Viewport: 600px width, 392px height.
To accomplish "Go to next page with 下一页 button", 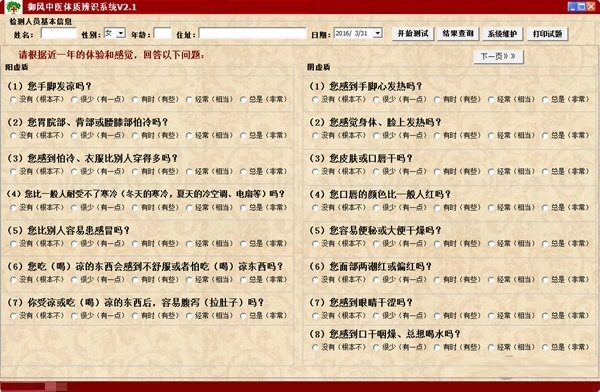I will coord(498,56).
